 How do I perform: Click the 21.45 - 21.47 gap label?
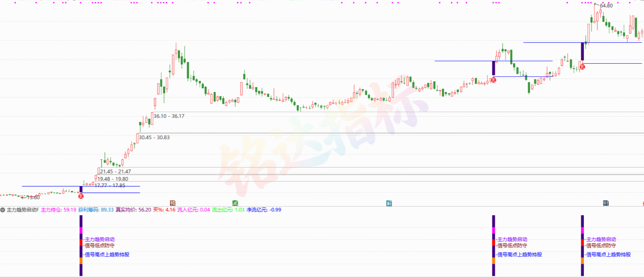pyautogui.click(x=115, y=172)
